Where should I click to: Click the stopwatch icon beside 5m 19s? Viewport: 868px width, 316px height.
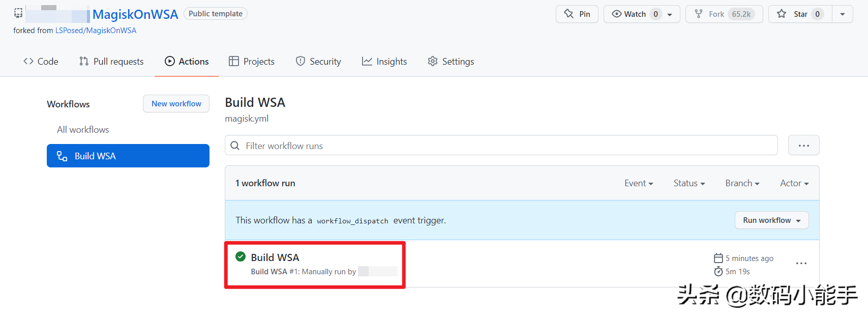(718, 271)
